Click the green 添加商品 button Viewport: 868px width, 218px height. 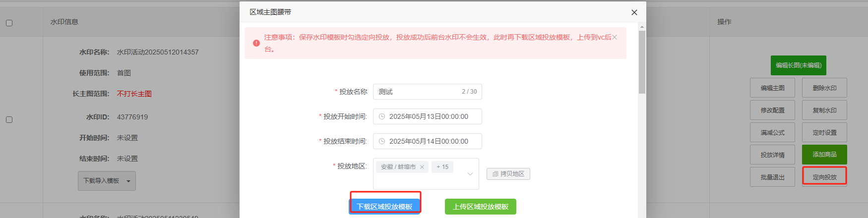824,155
